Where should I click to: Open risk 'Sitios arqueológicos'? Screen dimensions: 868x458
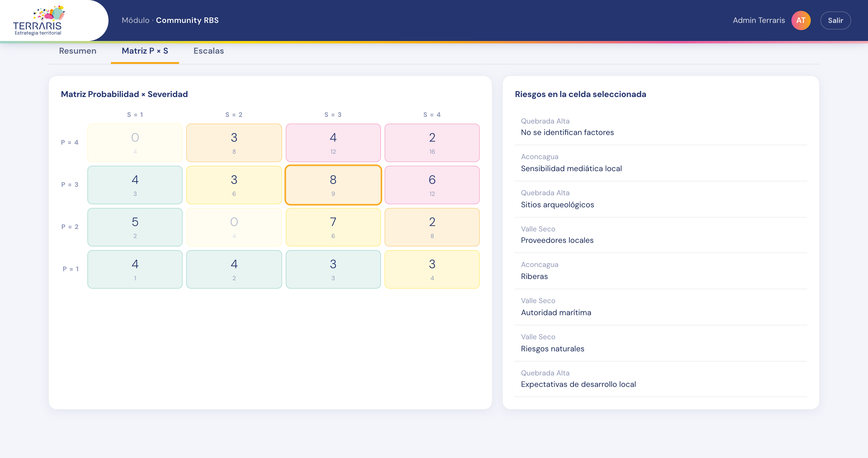click(x=660, y=199)
